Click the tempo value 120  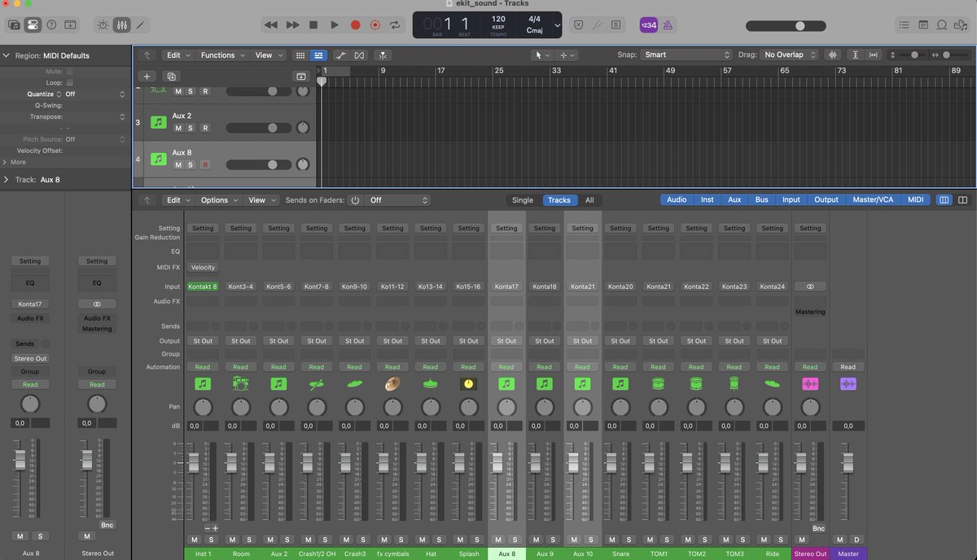(498, 18)
